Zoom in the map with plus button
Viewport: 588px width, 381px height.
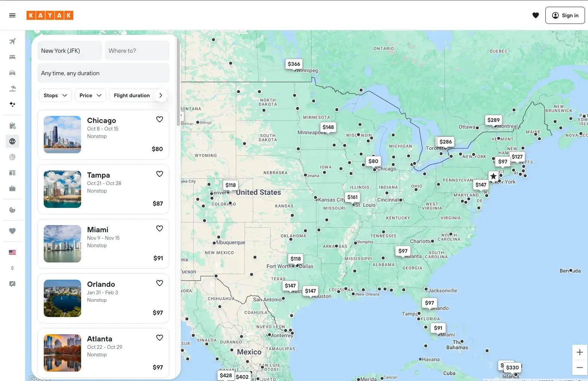coord(579,352)
